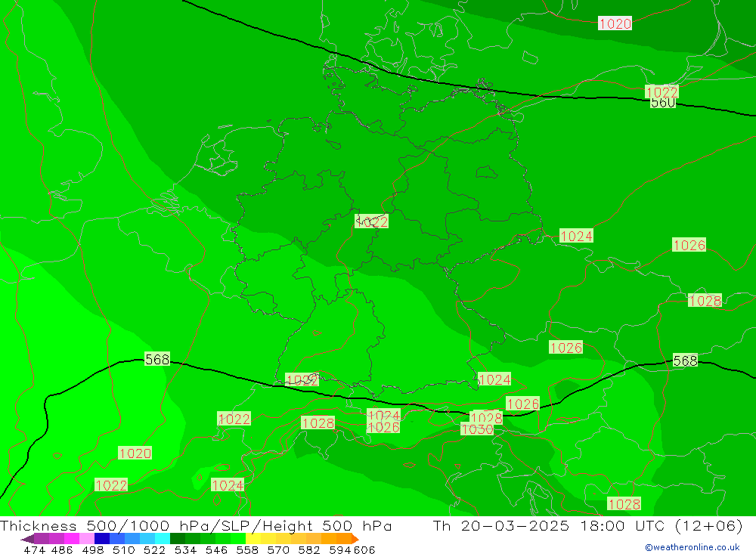Open the weatheronline.co.uk copyright link
This screenshot has height=554, width=756.
692,547
